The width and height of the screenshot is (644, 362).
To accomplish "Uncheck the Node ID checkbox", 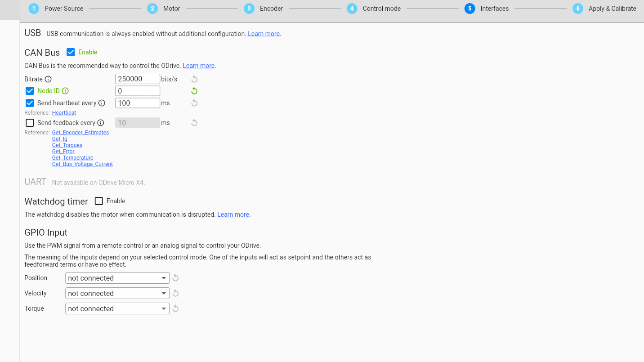I will pyautogui.click(x=30, y=91).
